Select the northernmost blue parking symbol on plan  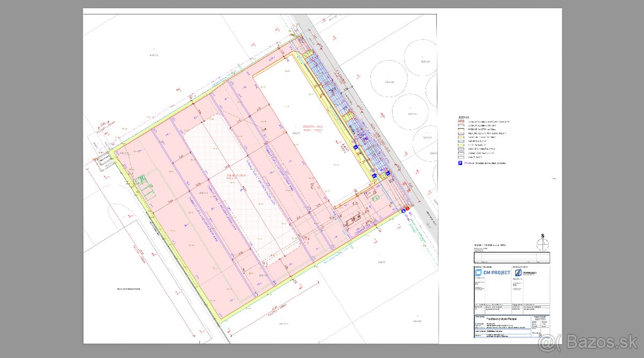coord(355,147)
